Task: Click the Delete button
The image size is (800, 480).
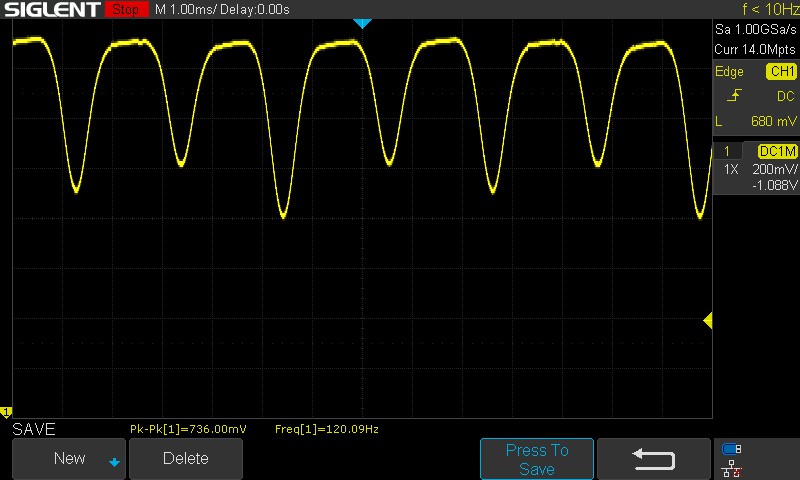Action: point(186,459)
